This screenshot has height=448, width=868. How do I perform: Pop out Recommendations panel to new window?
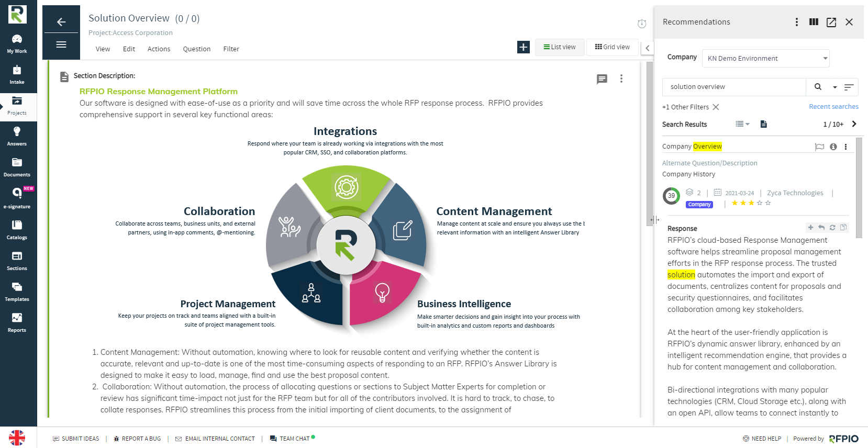click(831, 22)
